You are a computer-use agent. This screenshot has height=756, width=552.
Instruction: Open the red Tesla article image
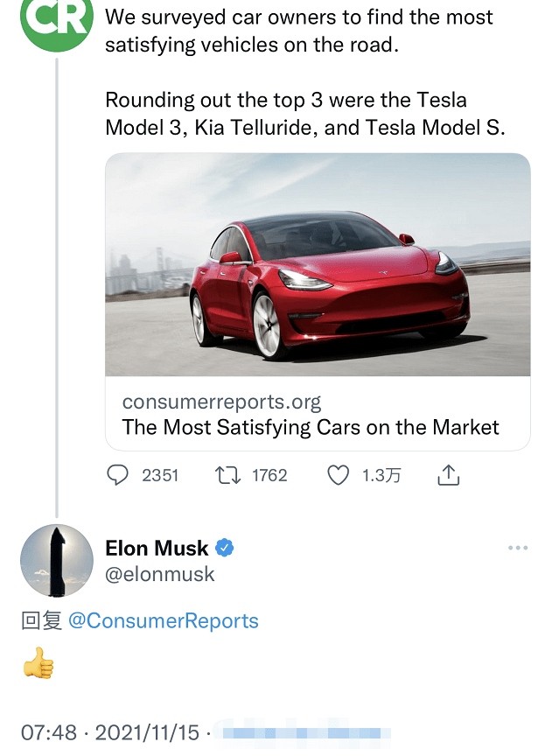pyautogui.click(x=318, y=265)
